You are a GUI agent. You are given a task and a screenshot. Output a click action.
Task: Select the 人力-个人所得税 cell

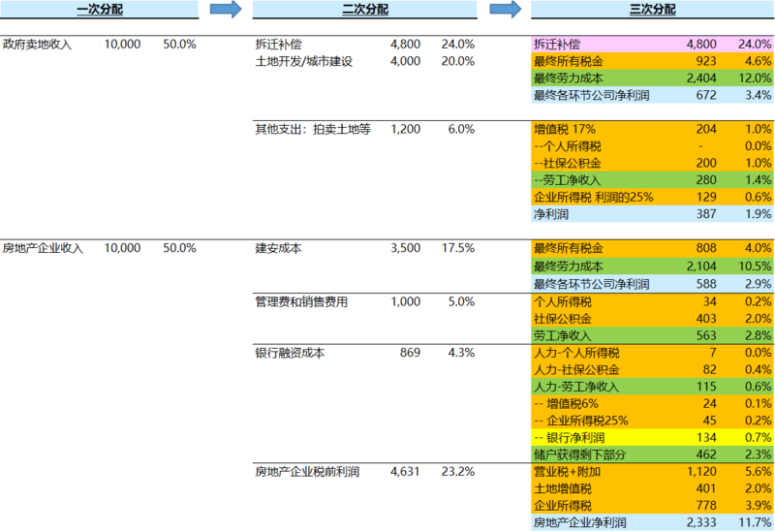[x=576, y=353]
